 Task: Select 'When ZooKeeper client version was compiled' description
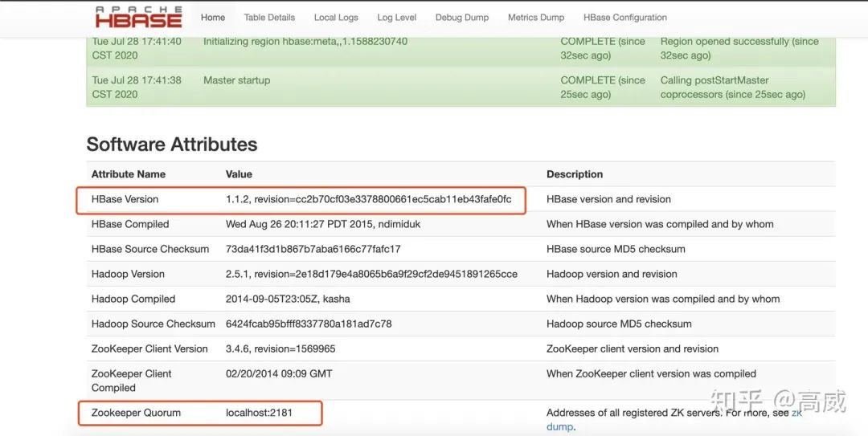651,373
